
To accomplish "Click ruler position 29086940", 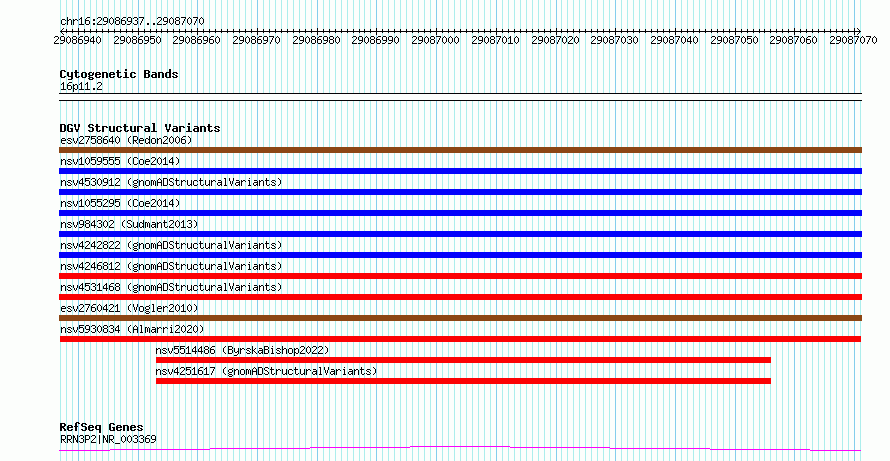I will [77, 40].
